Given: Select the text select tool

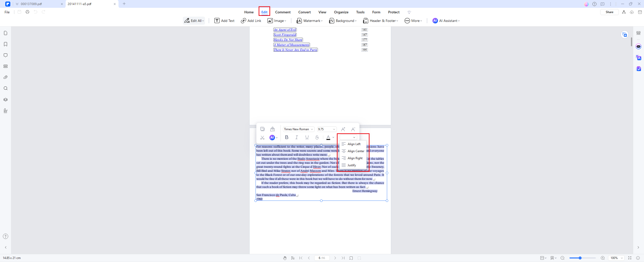Looking at the screenshot, I should pyautogui.click(x=293, y=258).
